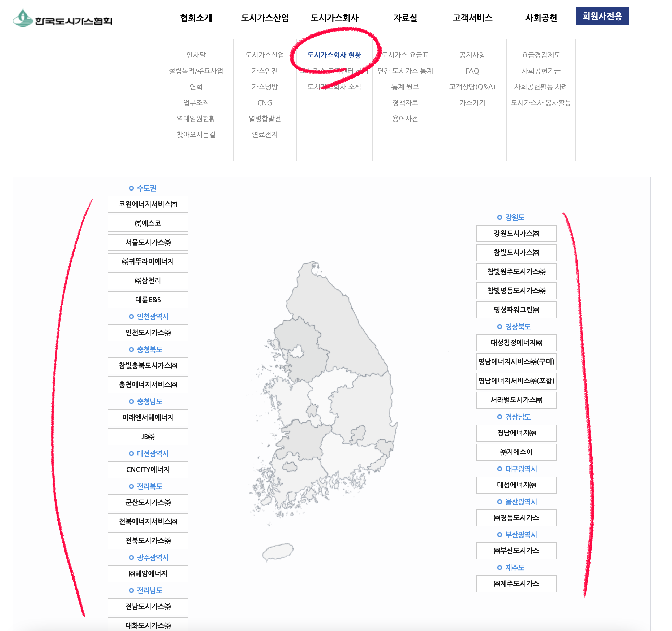672x631 pixels.
Task: Open 영남에너지서비스㈜(포항) entry
Action: tap(516, 381)
